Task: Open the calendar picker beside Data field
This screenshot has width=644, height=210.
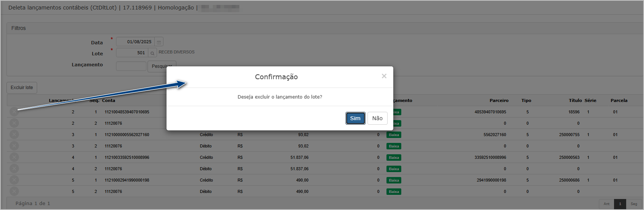Action: point(159,42)
